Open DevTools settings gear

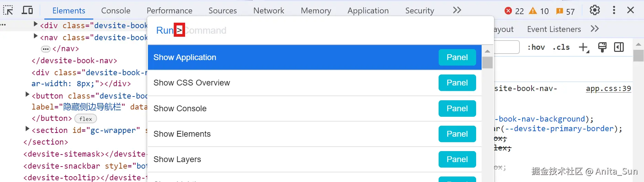594,10
